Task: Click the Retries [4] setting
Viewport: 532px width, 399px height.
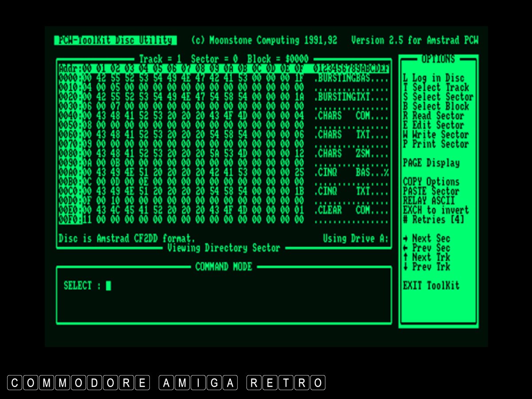Action: [x=434, y=219]
